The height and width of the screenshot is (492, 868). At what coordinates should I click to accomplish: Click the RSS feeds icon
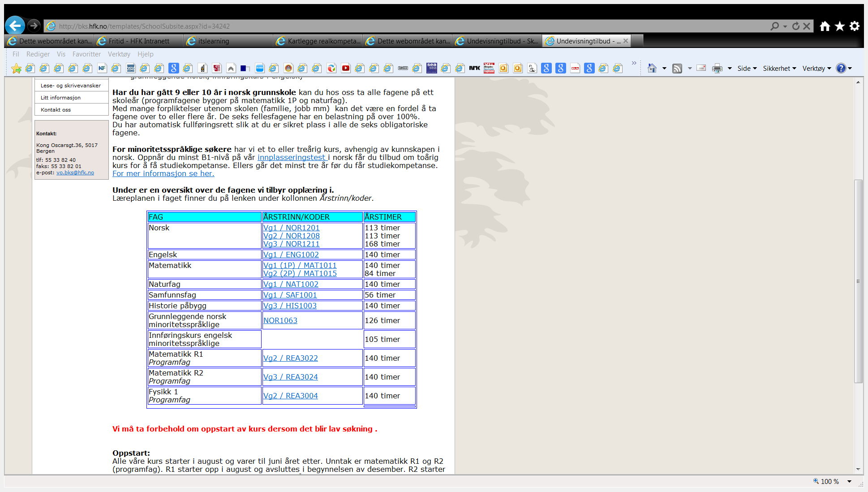(x=677, y=68)
